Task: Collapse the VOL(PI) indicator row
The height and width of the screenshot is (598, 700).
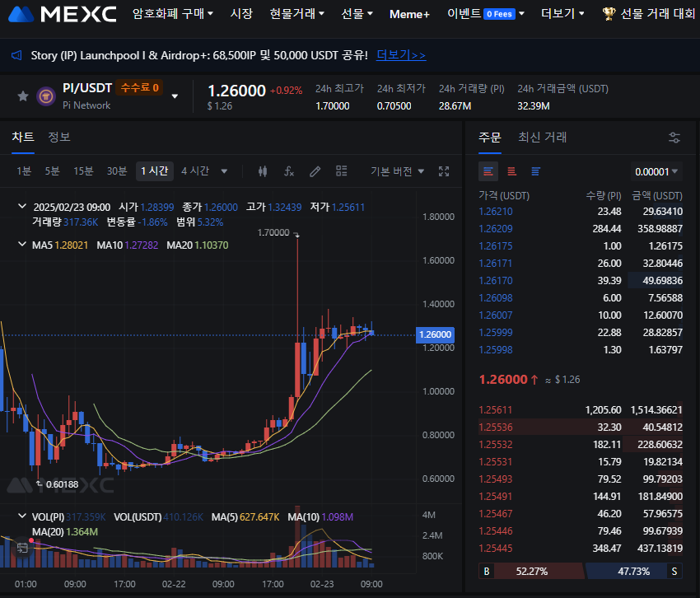Action: [22, 516]
